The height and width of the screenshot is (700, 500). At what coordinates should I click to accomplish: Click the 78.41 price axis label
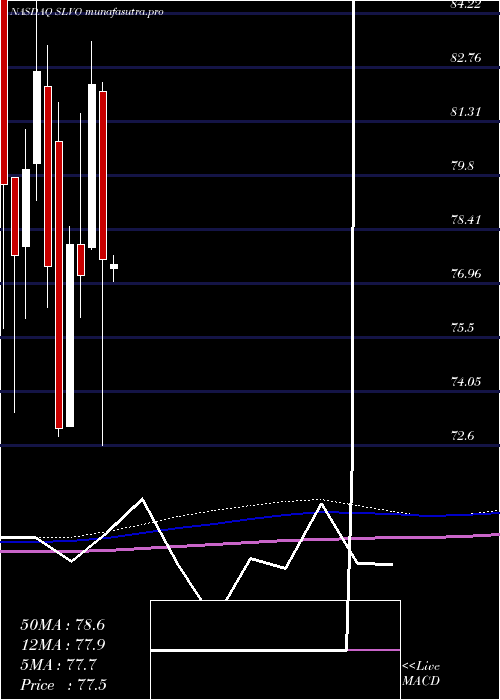pos(466,220)
